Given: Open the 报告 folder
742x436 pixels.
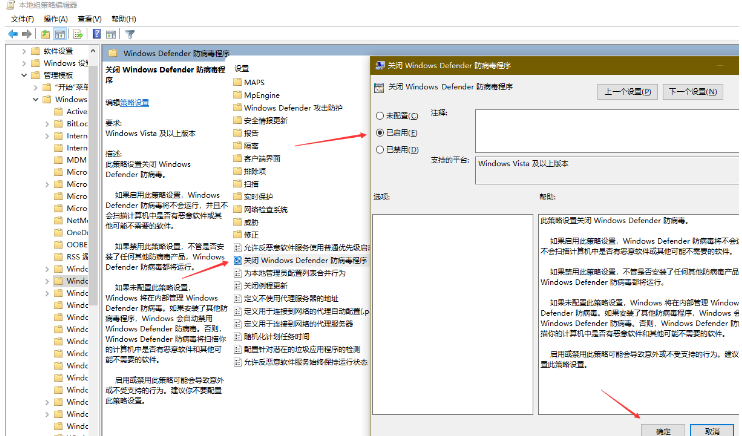Looking at the screenshot, I should (246, 133).
